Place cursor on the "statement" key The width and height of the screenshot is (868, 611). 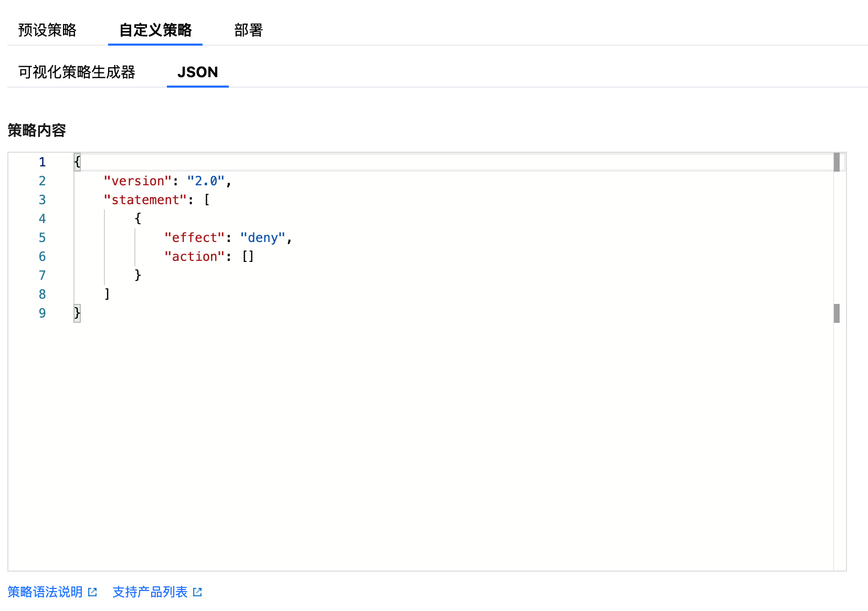tap(145, 200)
